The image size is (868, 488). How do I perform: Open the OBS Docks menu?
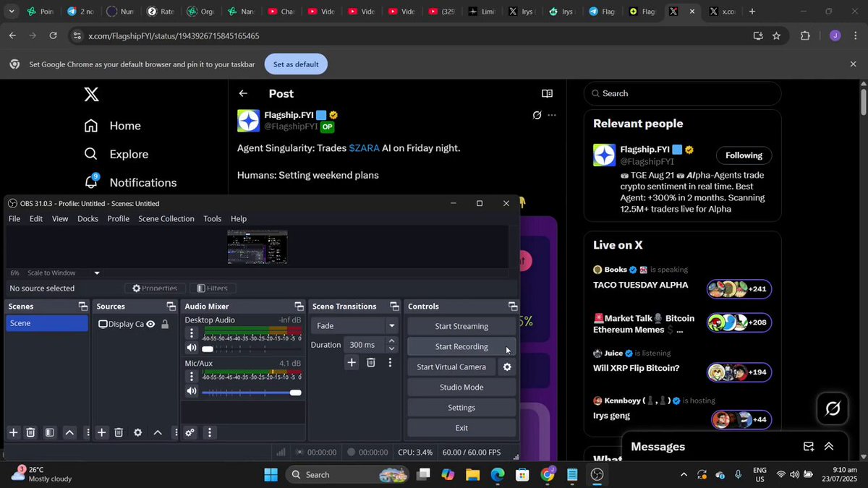click(88, 218)
